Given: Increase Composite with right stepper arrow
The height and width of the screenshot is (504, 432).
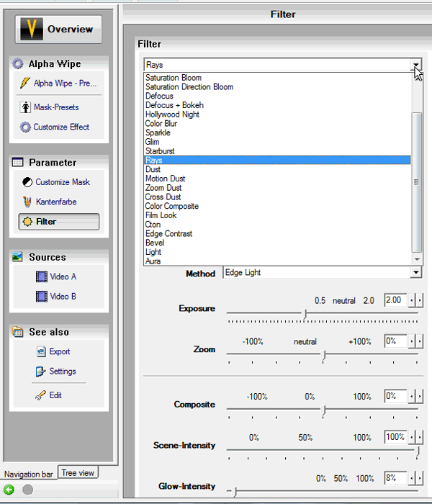Looking at the screenshot, I should click(420, 396).
